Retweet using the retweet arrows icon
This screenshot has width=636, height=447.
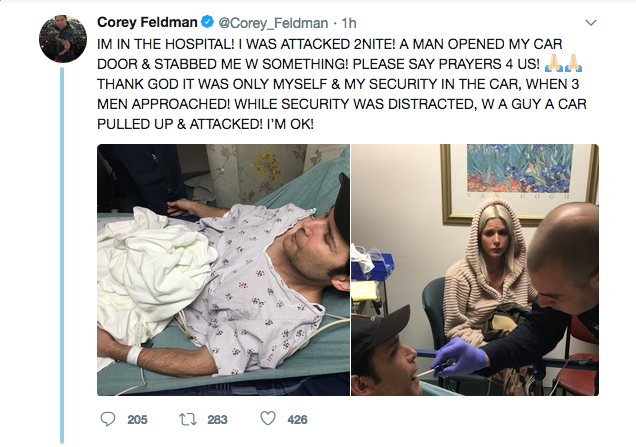(x=187, y=420)
